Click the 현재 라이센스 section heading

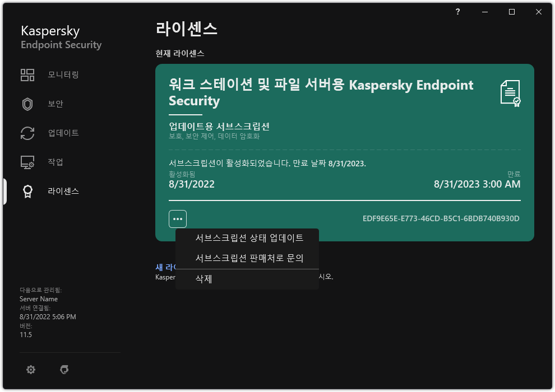coord(179,53)
